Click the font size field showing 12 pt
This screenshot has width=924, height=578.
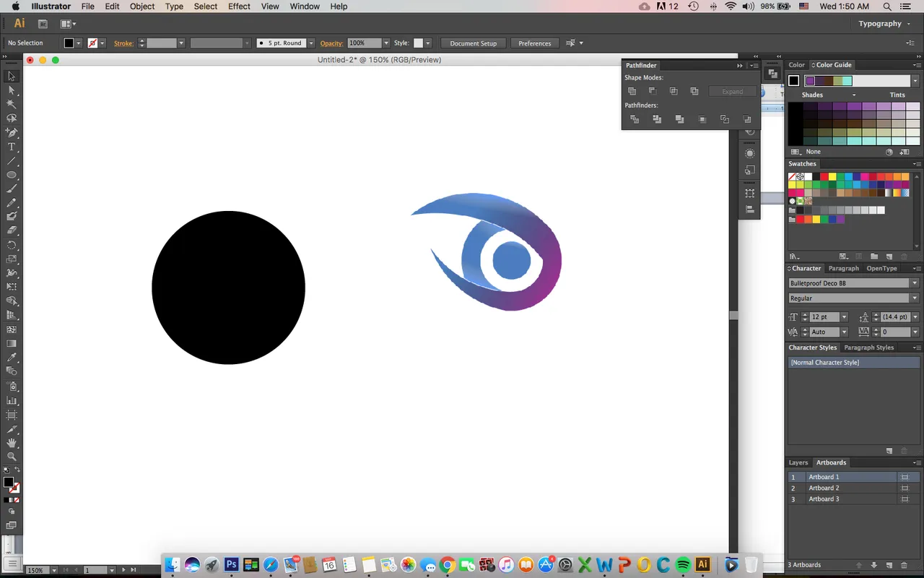point(824,317)
